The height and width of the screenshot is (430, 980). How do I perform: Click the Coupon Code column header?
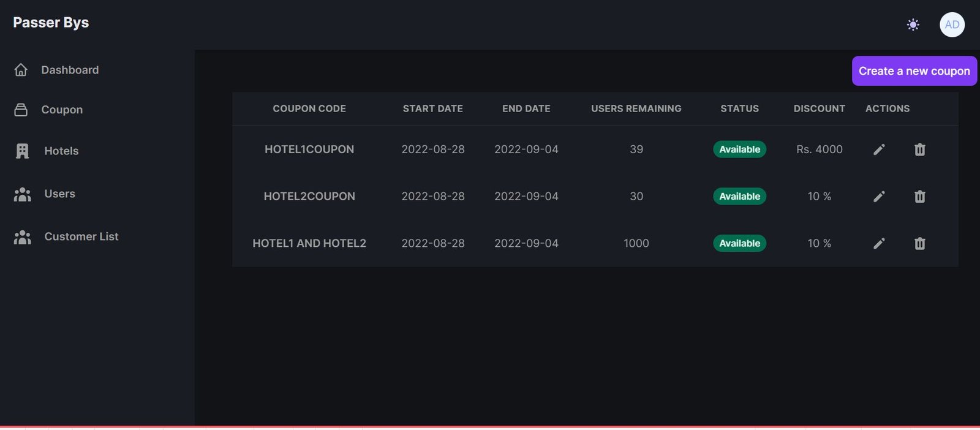tap(309, 108)
